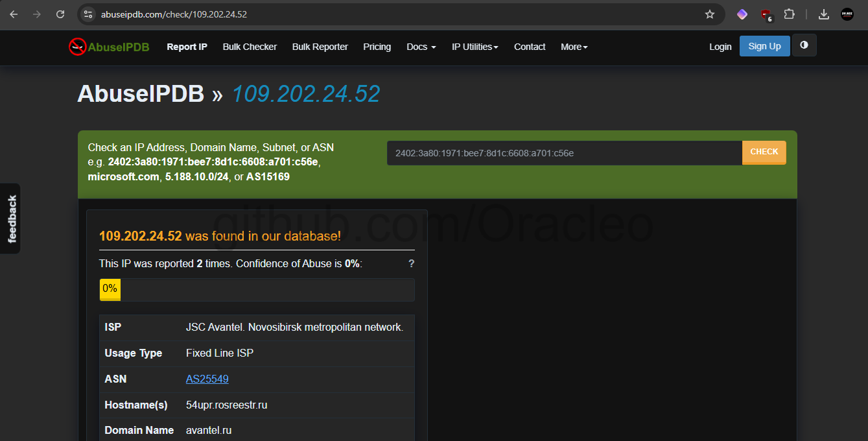Select the JSC Avantel ISP value
The height and width of the screenshot is (441, 868).
point(295,327)
